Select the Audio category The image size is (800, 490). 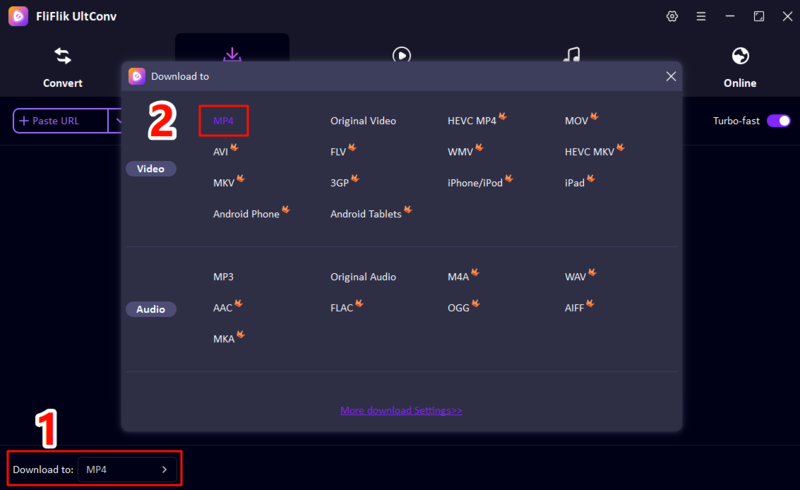point(151,309)
